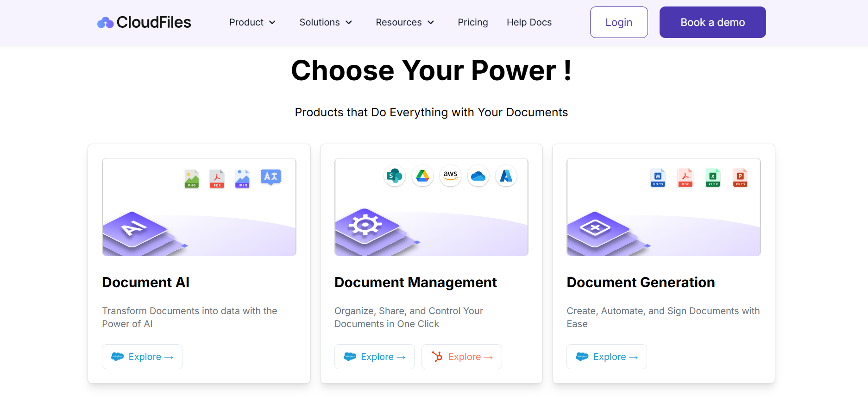Click the DOCX Word file icon
868x397 pixels.
(x=658, y=177)
